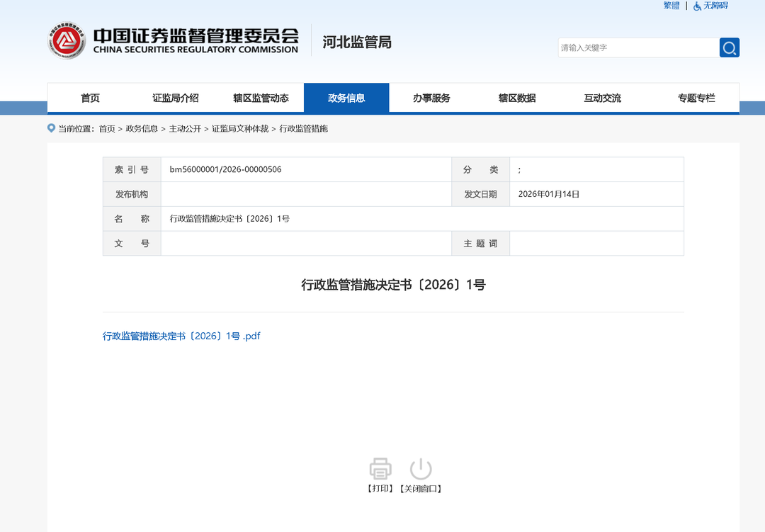Open the 证监局介绍 navigation tab
Screen dimensions: 765x532
point(176,98)
